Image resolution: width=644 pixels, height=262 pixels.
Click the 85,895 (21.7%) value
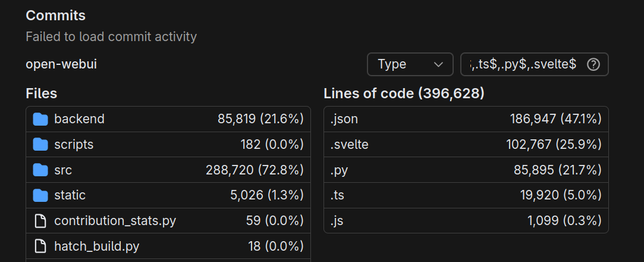click(558, 170)
